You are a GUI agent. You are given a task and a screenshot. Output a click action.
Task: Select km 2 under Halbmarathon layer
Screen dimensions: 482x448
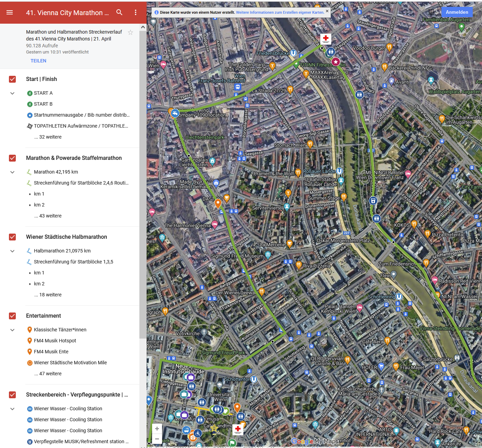pos(39,284)
